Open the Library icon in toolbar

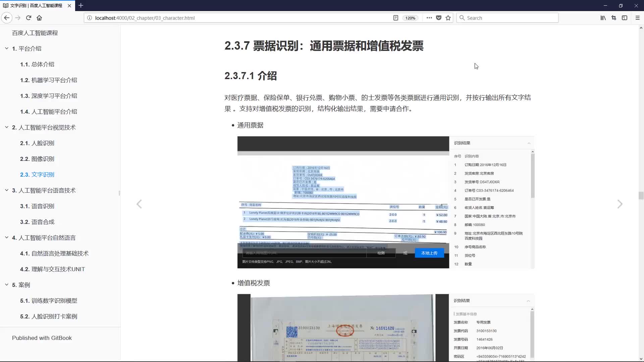click(603, 18)
